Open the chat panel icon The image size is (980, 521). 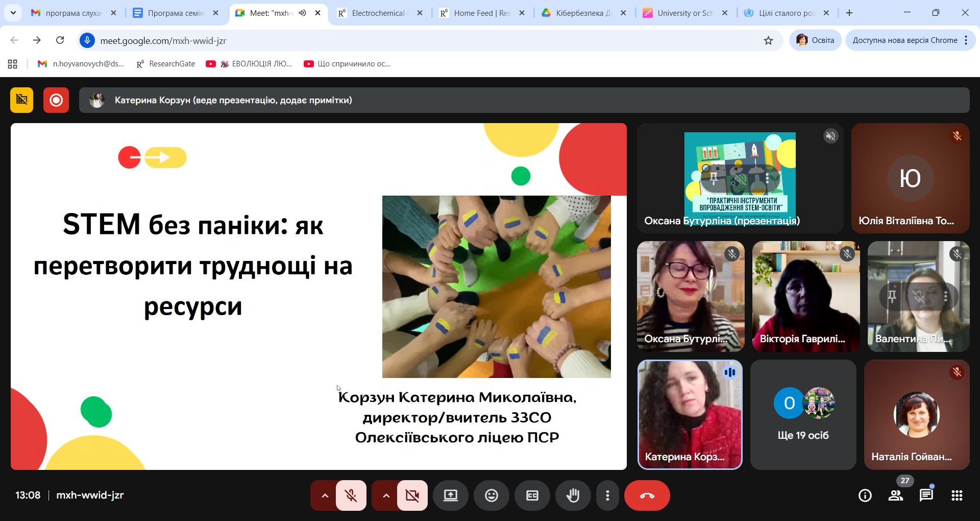[926, 495]
